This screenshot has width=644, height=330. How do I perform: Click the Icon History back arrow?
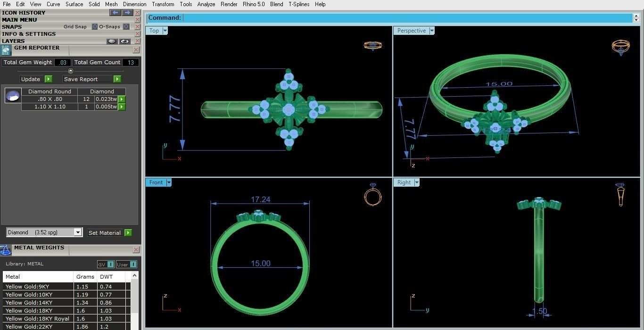point(115,13)
